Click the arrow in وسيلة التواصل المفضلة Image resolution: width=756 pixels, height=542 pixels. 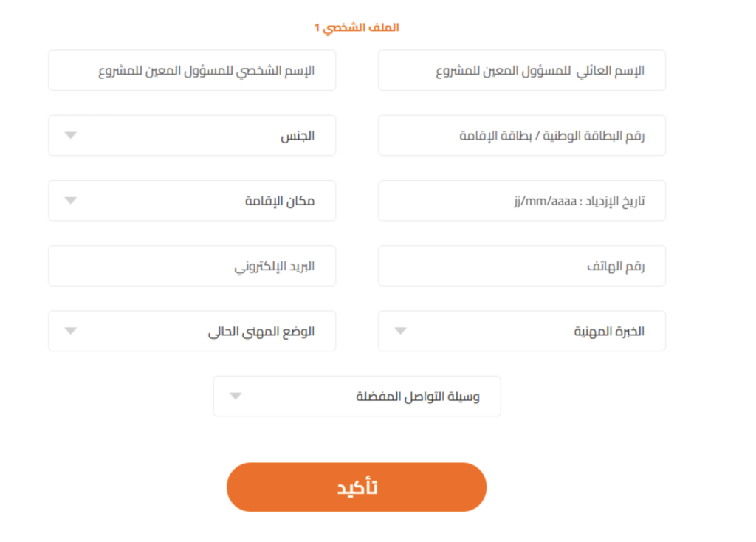point(236,396)
